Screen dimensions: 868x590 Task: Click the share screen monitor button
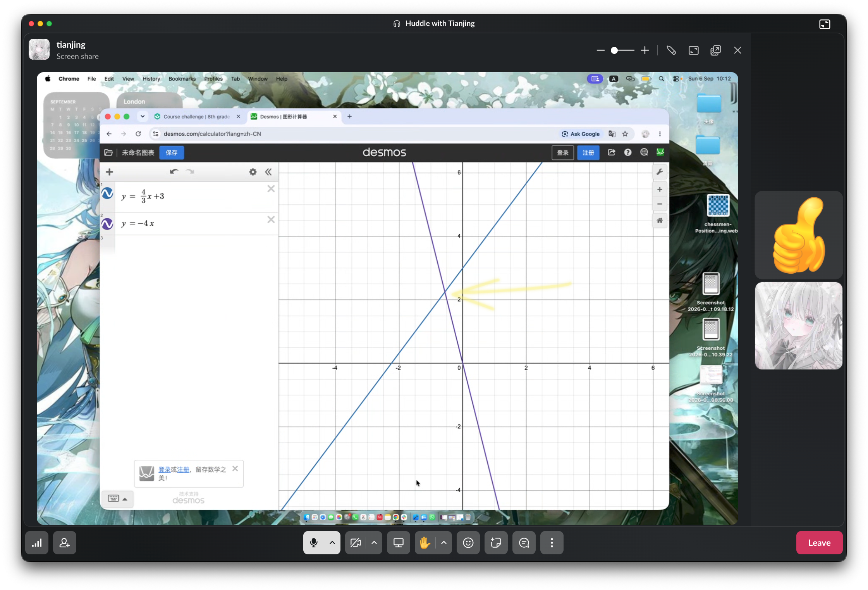point(399,543)
